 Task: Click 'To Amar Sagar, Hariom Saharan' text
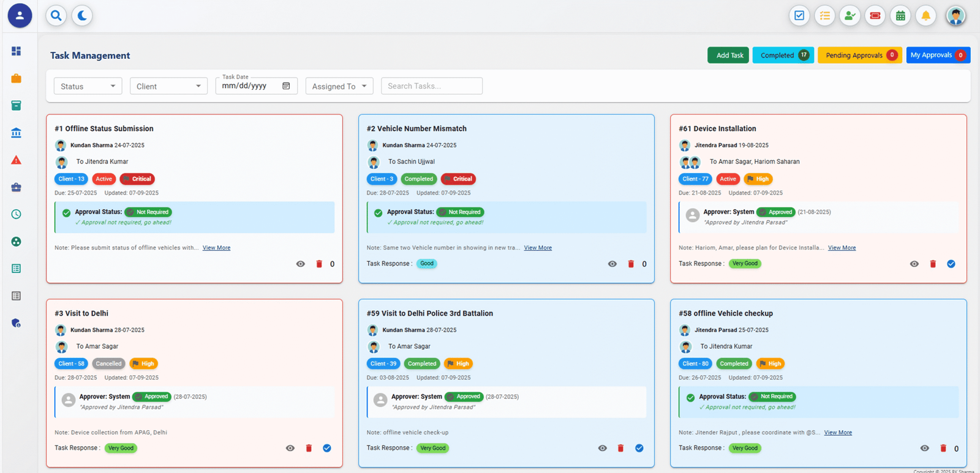click(x=755, y=162)
